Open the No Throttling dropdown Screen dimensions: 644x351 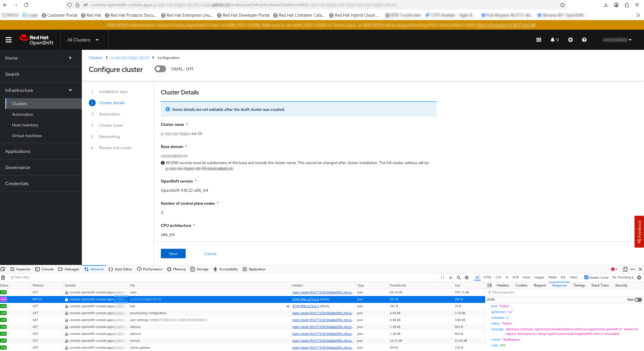(x=623, y=277)
